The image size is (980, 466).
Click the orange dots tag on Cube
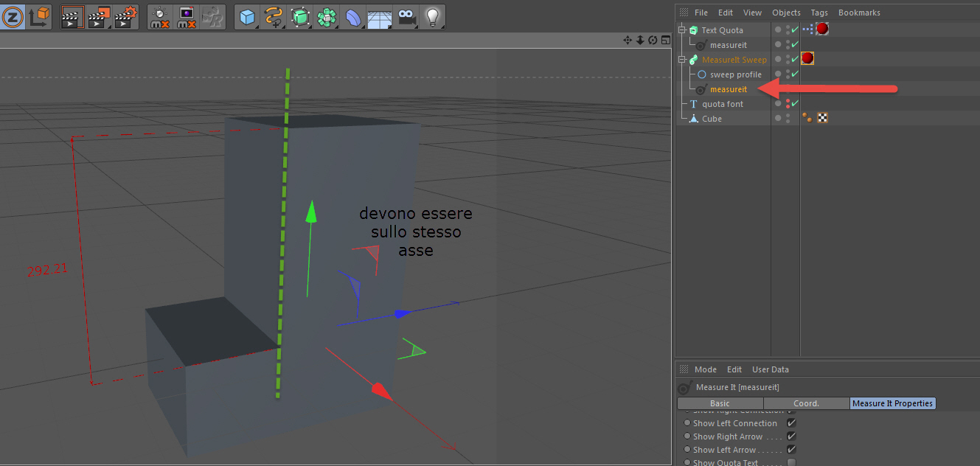807,117
